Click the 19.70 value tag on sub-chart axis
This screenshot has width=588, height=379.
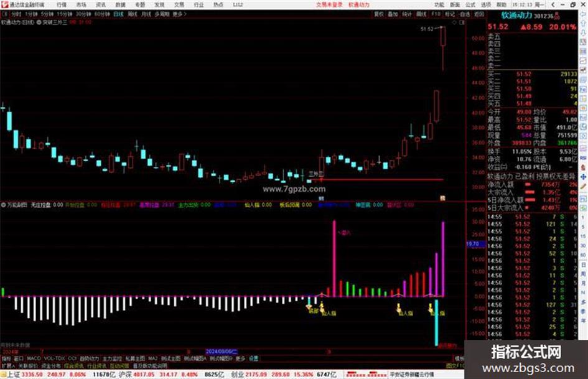point(475,244)
